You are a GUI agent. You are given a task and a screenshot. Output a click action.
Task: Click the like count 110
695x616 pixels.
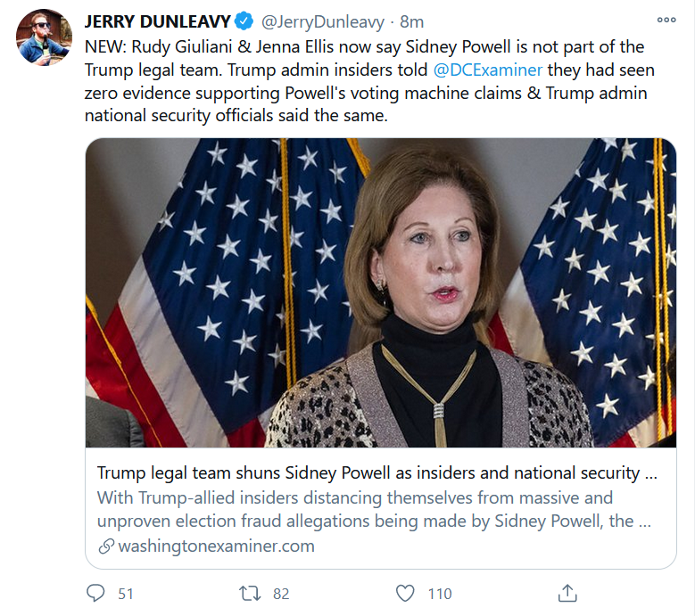coord(439,594)
